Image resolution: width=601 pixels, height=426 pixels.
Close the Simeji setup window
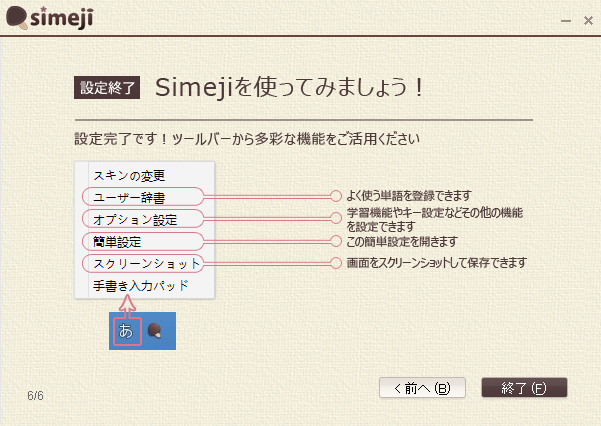coord(586,20)
